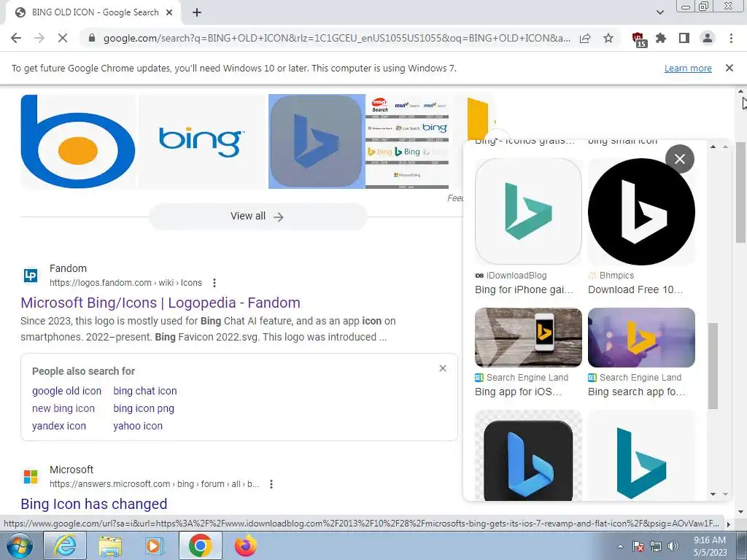The height and width of the screenshot is (560, 747).
Task: Toggle the Chrome side panel
Action: 684,38
